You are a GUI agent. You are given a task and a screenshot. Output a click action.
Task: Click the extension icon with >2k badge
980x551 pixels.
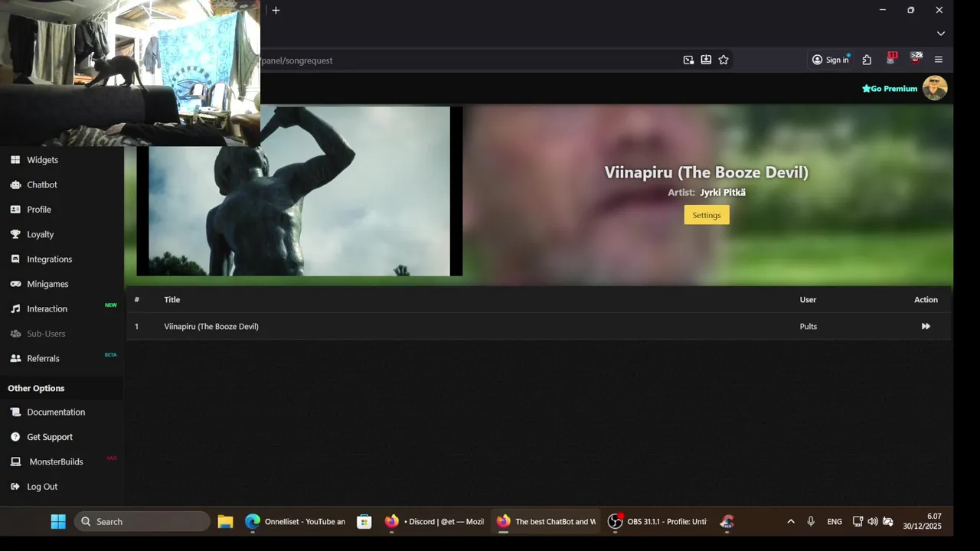916,59
